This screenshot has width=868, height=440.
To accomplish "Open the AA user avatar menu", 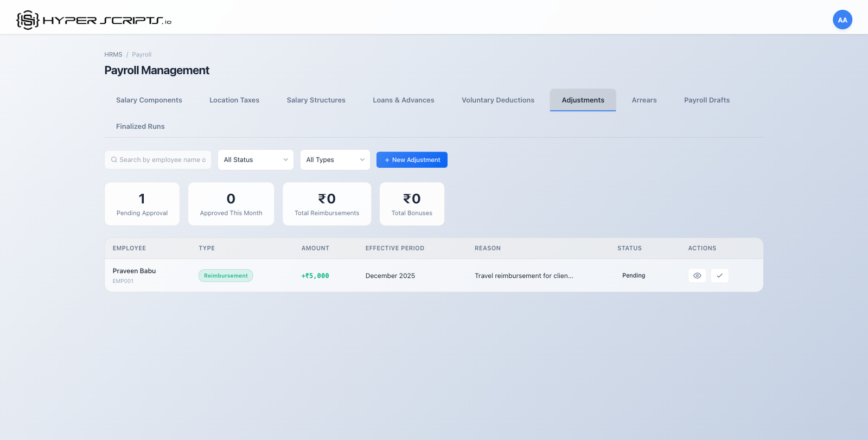I will coord(842,20).
